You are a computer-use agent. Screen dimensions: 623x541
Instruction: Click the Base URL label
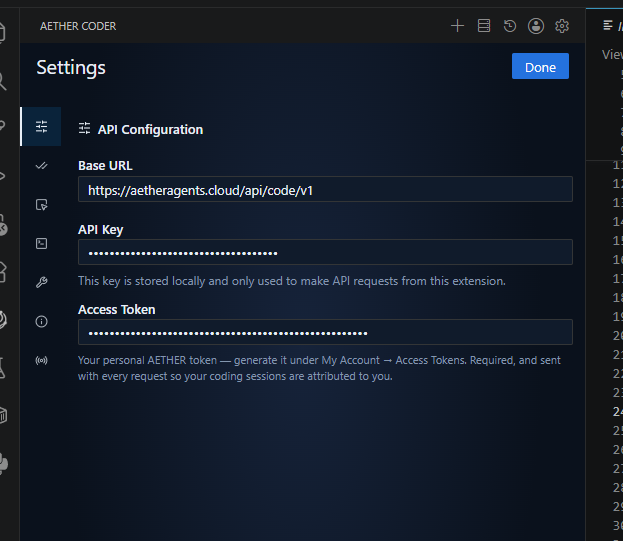tap(105, 166)
